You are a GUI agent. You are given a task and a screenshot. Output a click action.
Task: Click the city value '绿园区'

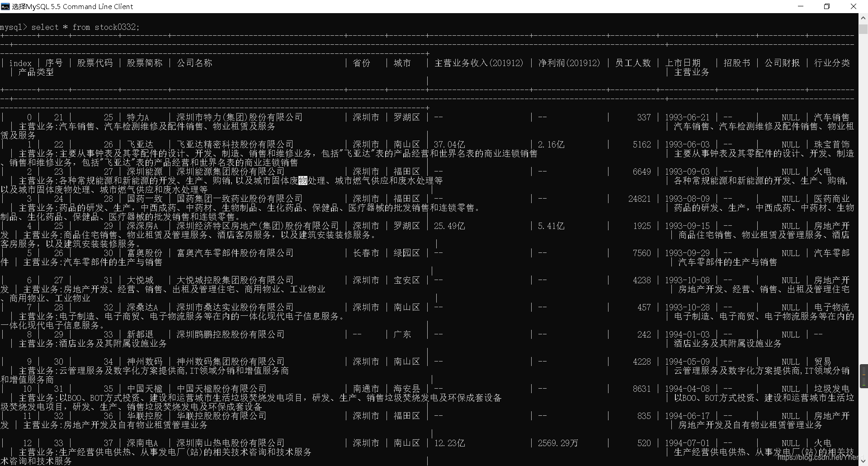coord(406,253)
